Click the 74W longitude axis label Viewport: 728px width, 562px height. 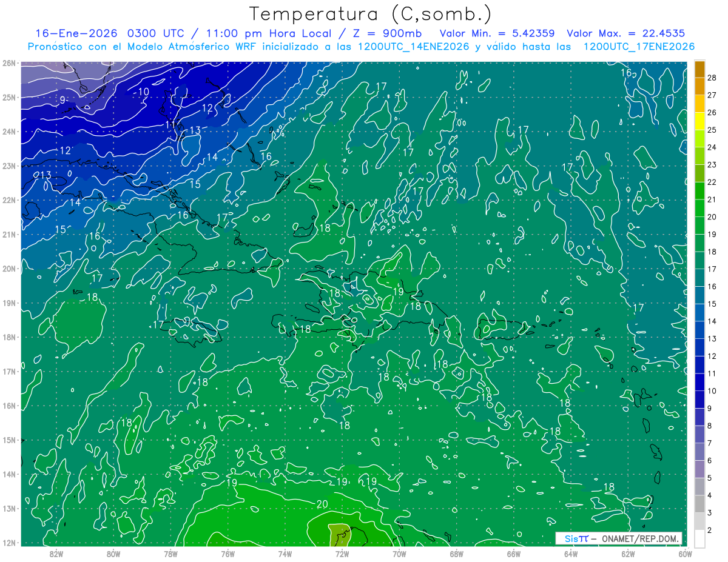[x=285, y=553]
